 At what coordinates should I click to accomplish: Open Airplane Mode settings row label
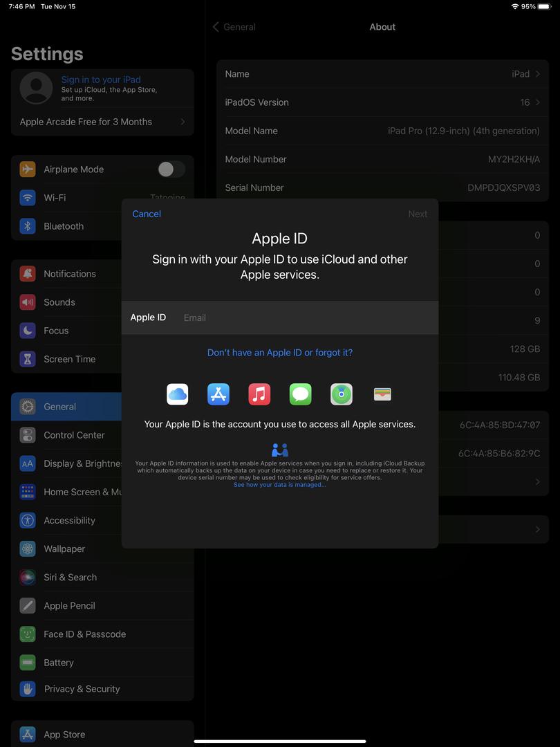pos(74,169)
